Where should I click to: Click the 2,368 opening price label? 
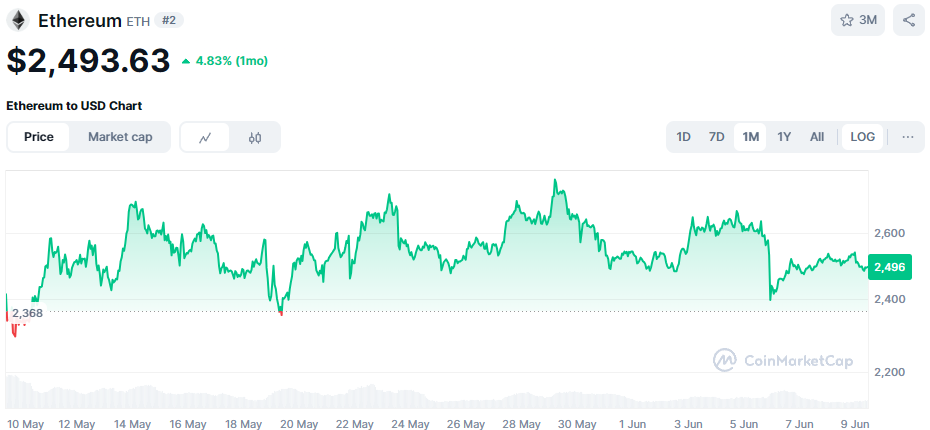tap(27, 313)
